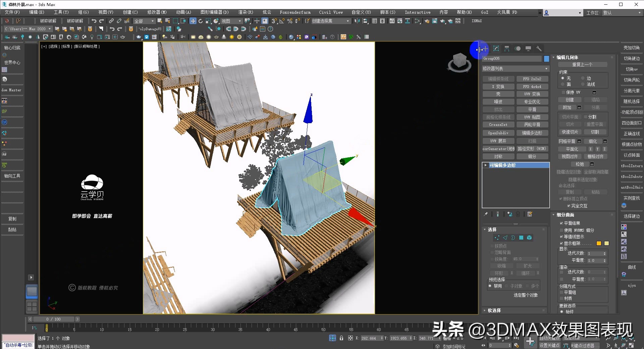Click the Teapot render icon
Screen dimensions: 644x349
(443, 21)
